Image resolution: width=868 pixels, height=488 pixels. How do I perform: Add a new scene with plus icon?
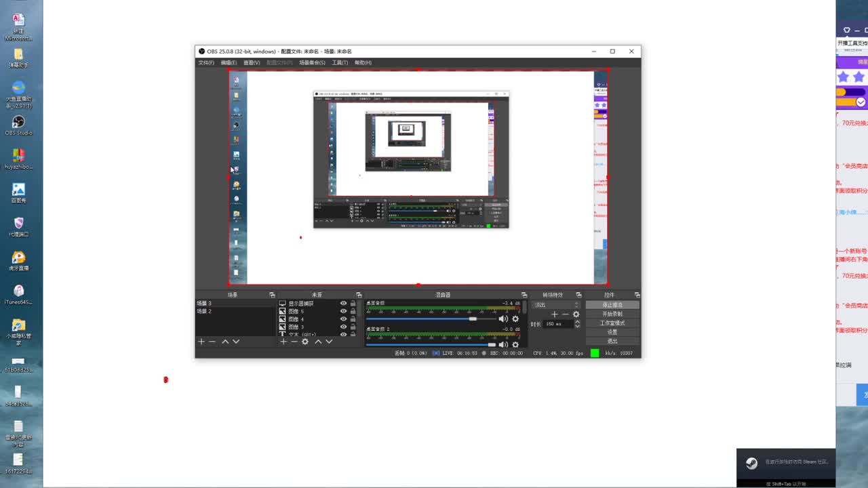201,342
